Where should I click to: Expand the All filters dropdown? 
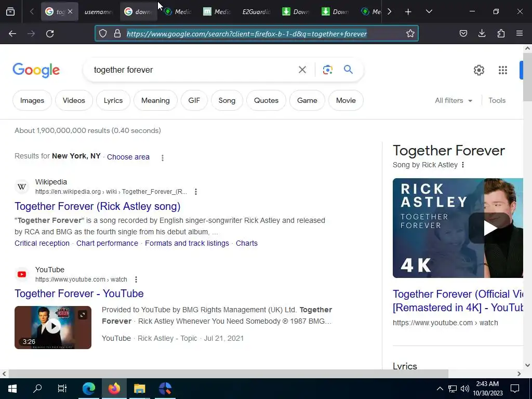pos(454,100)
